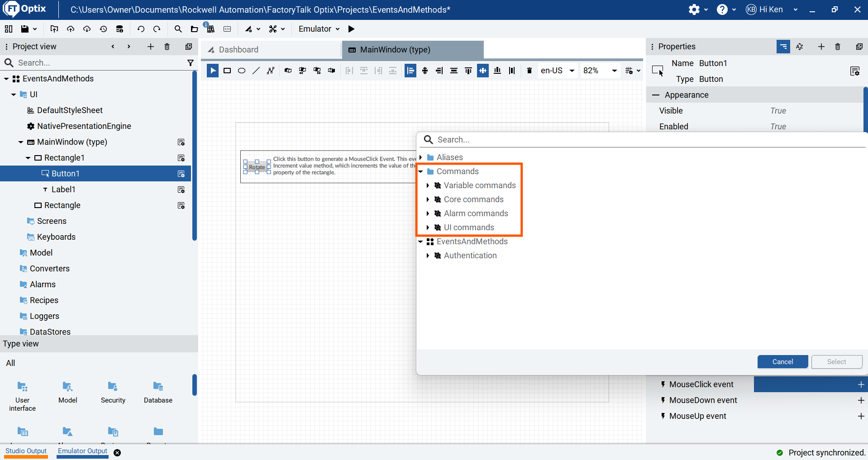
Task: Select Label1 in the project tree
Action: click(x=63, y=190)
